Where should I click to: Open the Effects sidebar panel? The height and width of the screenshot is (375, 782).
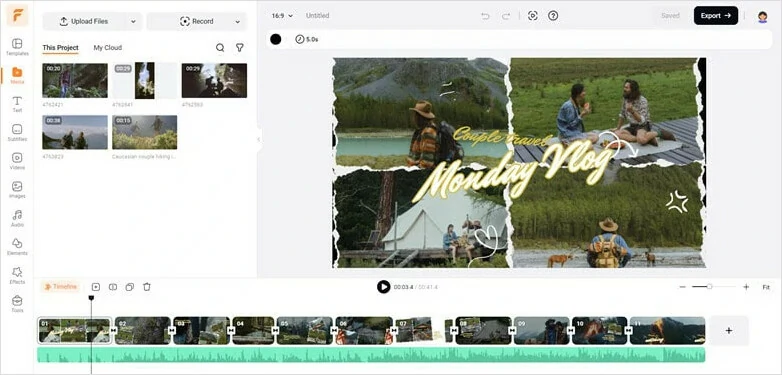point(17,275)
